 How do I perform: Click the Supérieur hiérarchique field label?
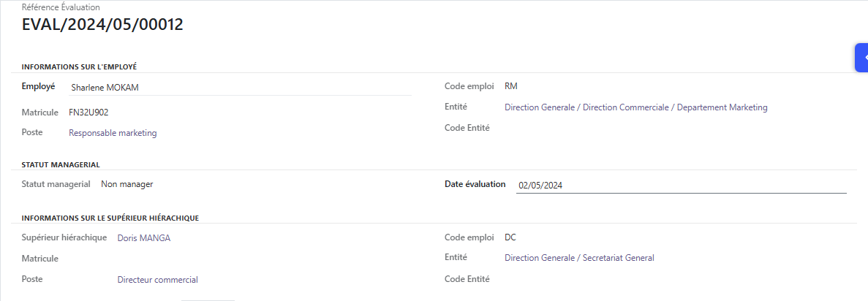coord(64,237)
